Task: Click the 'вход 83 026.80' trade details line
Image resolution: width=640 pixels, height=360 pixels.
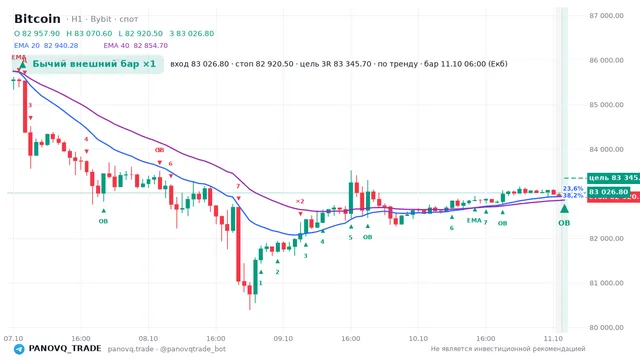Action: click(x=339, y=64)
